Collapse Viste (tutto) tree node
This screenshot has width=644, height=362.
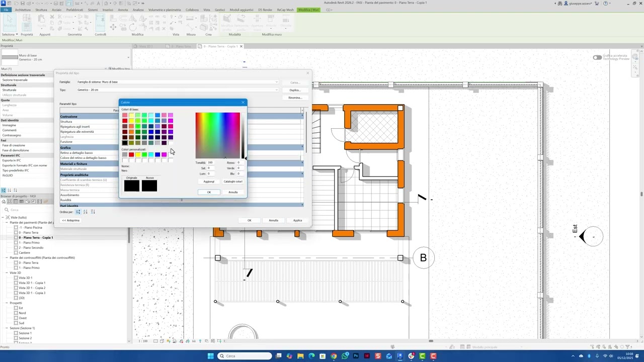point(3,217)
